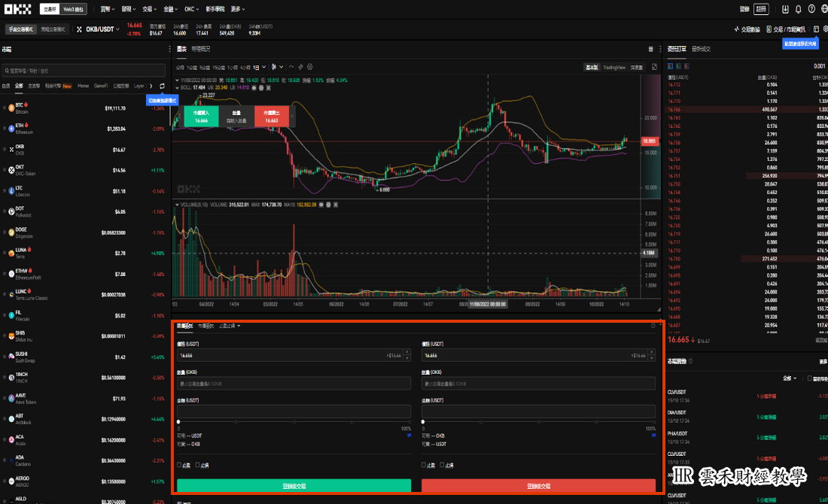Screen dimensions: 828x504
Task: Click the OKX logo
Action: tap(18, 9)
